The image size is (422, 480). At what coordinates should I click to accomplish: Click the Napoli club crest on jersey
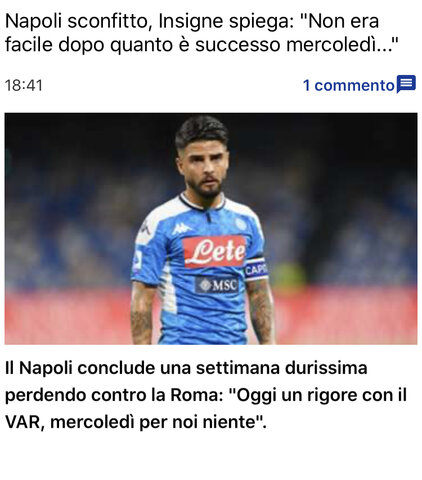(241, 224)
